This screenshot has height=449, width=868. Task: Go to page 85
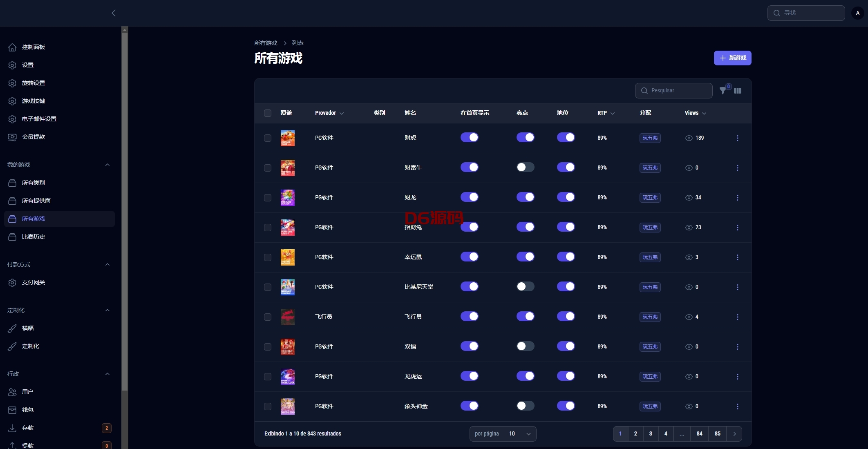point(718,434)
